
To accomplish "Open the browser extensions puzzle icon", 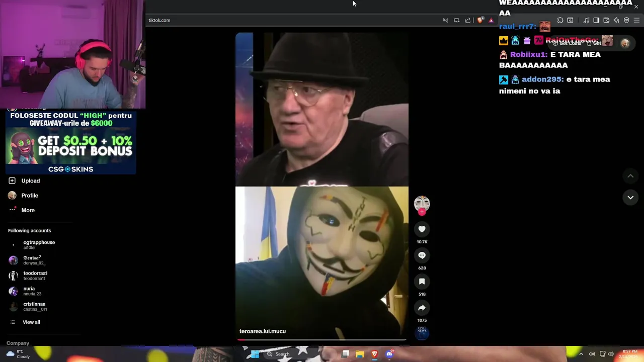I will (560, 20).
